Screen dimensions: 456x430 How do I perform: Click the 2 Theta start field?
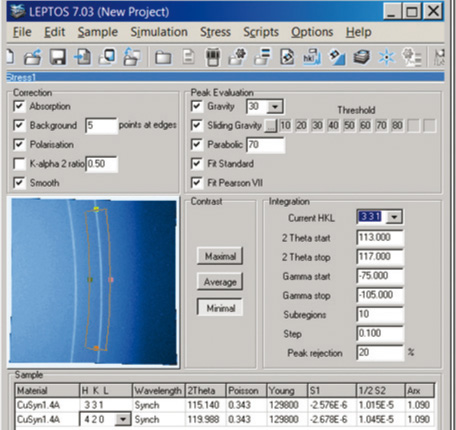(x=380, y=238)
